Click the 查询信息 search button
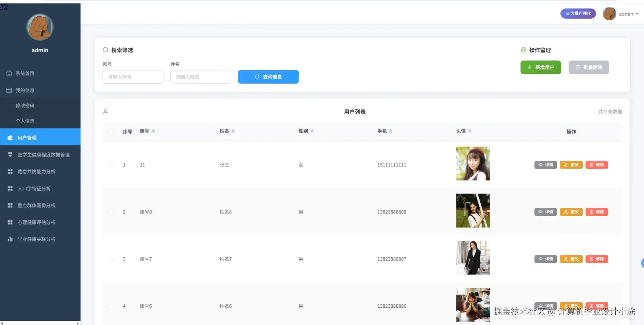This screenshot has height=325, width=644. 268,77
